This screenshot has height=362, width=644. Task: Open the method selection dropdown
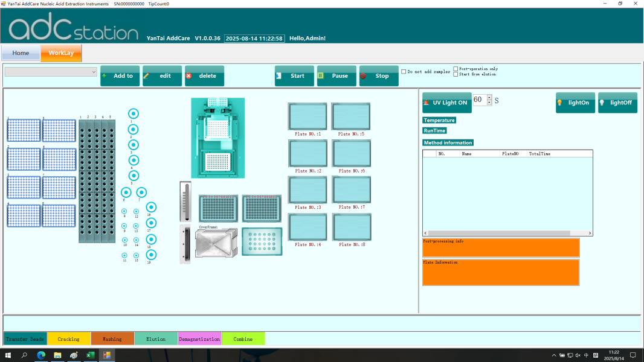[94, 72]
